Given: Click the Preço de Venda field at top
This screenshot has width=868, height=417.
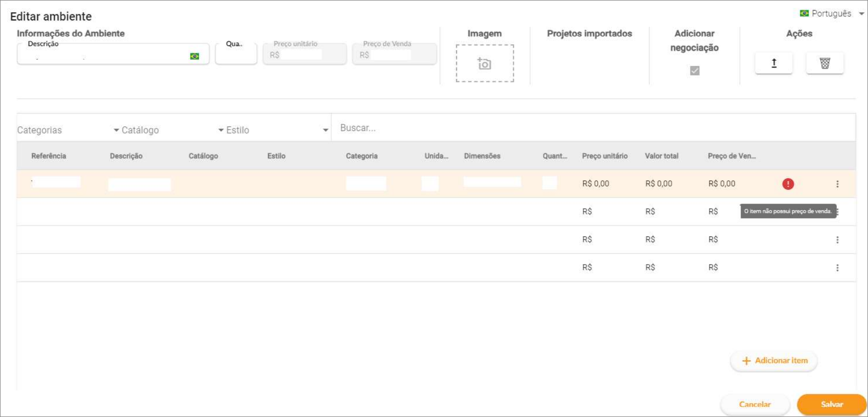Looking at the screenshot, I should (x=394, y=54).
